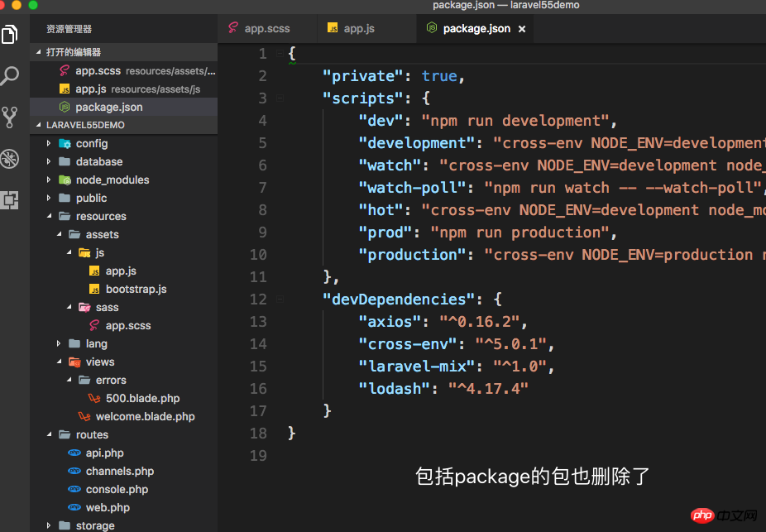Collapse the routes folder arrow
Screen dimensions: 766x532
click(50, 435)
